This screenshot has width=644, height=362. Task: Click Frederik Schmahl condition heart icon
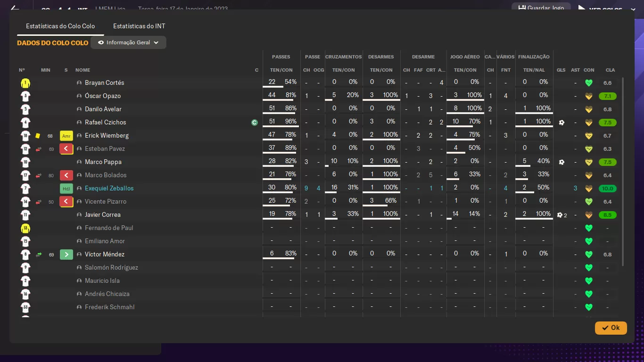tap(588, 307)
